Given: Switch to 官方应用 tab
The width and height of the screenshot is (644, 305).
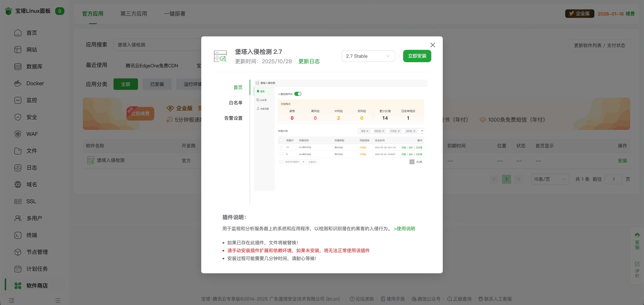Looking at the screenshot, I should pyautogui.click(x=92, y=14).
